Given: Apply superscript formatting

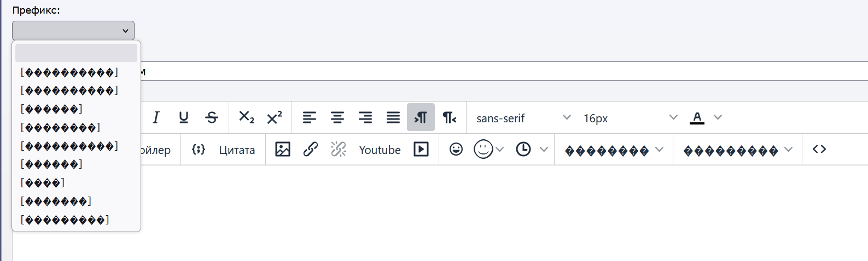Looking at the screenshot, I should [x=275, y=117].
